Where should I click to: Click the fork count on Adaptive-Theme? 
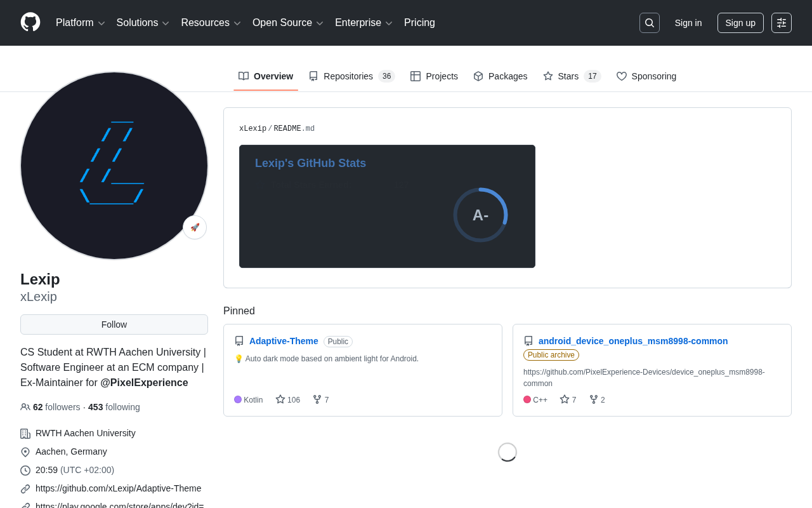point(321,400)
